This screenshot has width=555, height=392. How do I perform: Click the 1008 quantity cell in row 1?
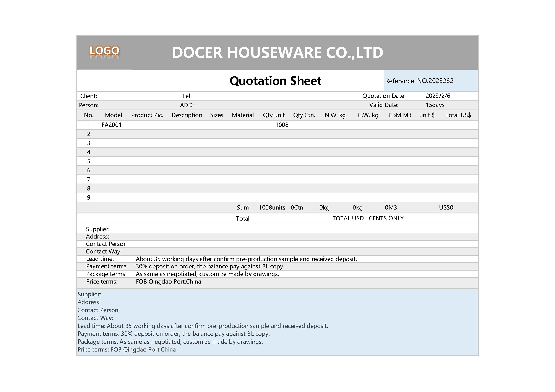point(282,125)
